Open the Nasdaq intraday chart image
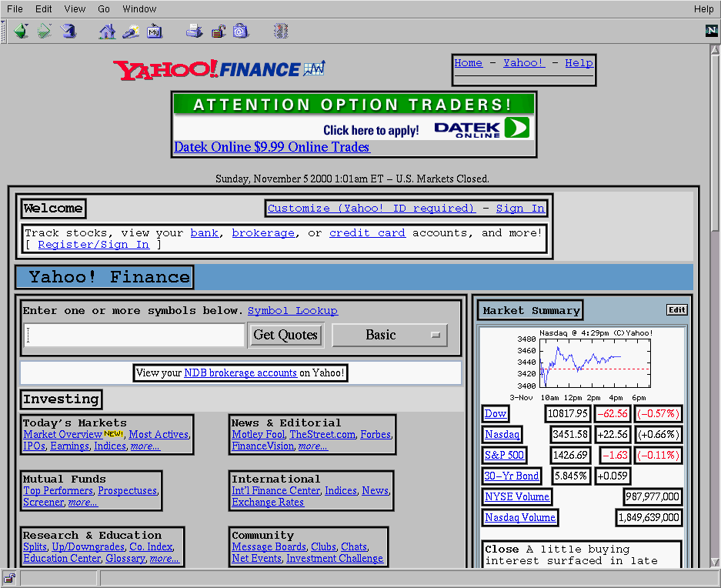Viewport: 721px width, 588px height. point(583,365)
